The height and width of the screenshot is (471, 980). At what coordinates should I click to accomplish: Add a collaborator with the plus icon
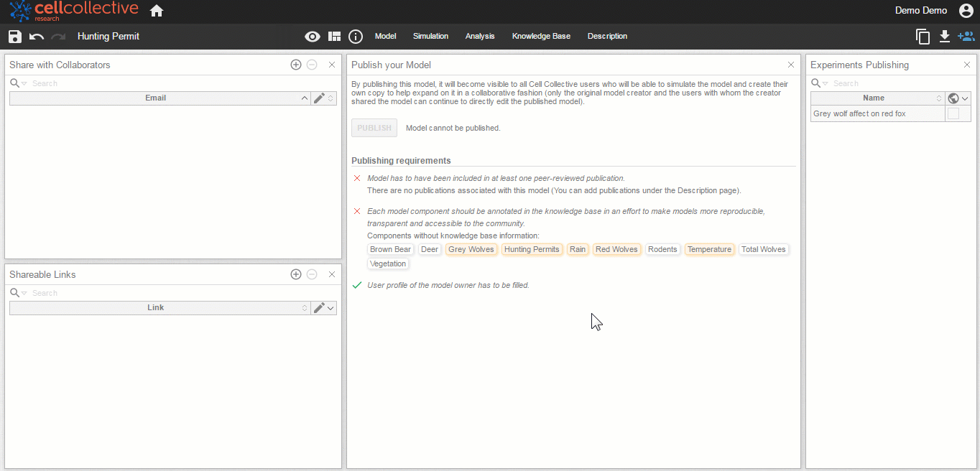pyautogui.click(x=296, y=65)
